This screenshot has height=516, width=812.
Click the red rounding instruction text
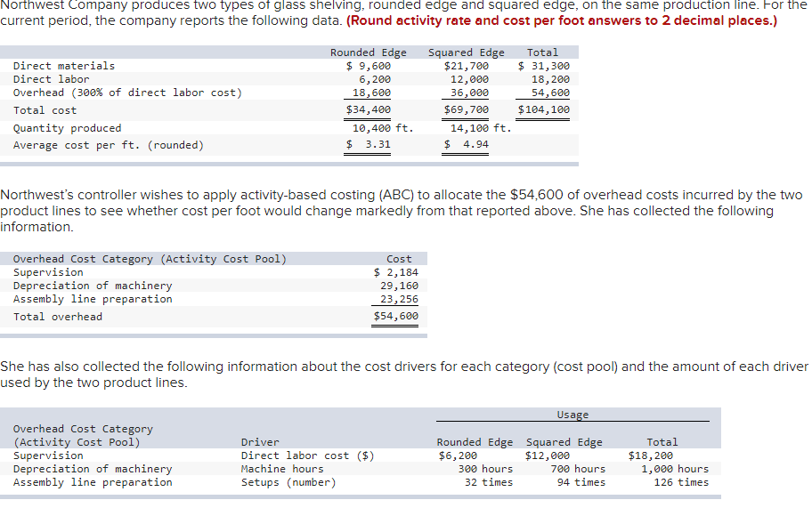[x=561, y=20]
